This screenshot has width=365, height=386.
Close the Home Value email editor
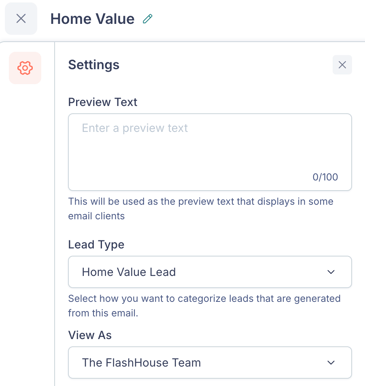click(21, 19)
